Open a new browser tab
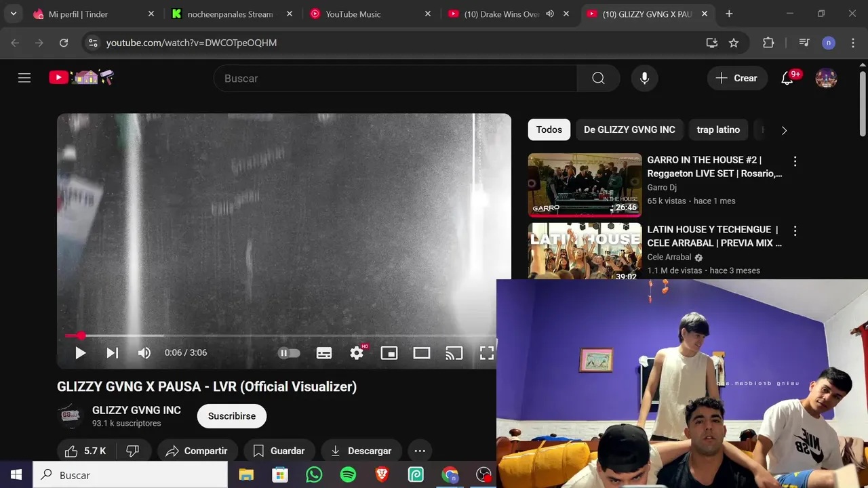Screen dimensions: 868x488 coord(729,14)
